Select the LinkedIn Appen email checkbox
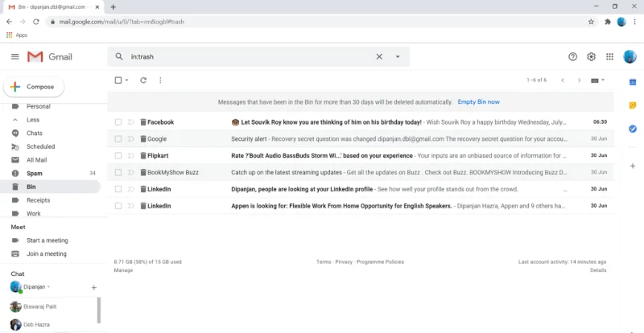 (x=118, y=206)
